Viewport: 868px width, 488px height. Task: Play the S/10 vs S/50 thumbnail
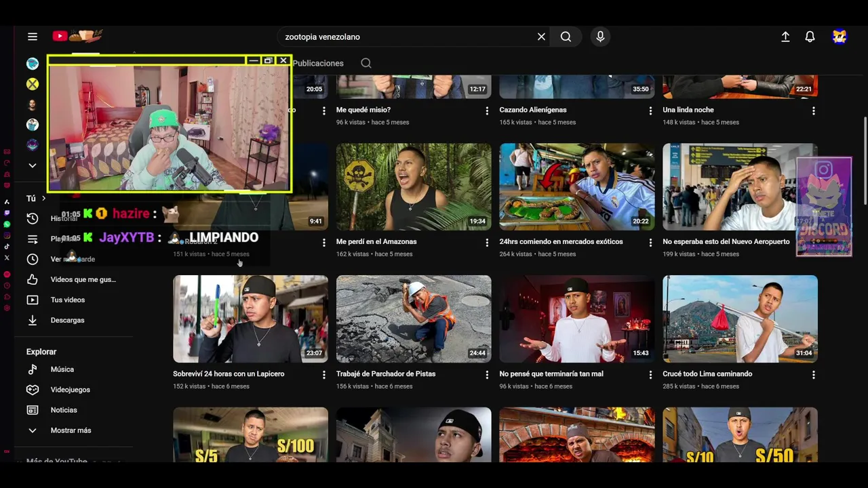point(740,434)
